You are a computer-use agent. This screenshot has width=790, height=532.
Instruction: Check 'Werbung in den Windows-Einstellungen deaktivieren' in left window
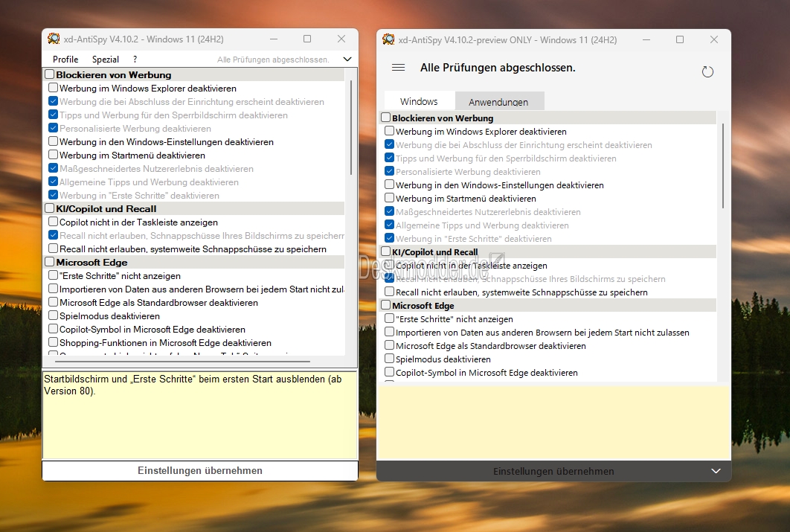[53, 141]
